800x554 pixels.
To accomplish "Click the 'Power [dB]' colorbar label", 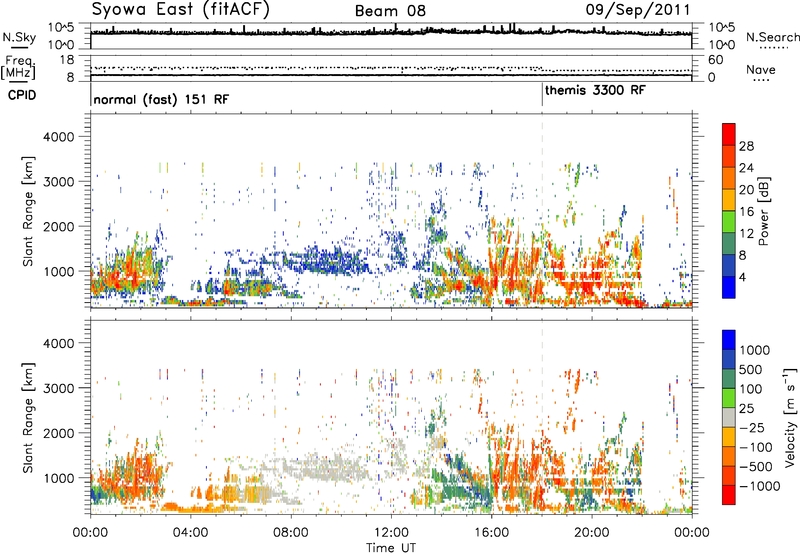I will 763,211.
